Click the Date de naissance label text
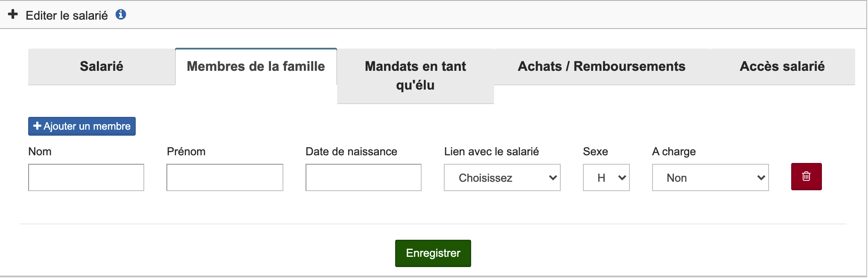The height and width of the screenshot is (279, 868). pos(351,152)
